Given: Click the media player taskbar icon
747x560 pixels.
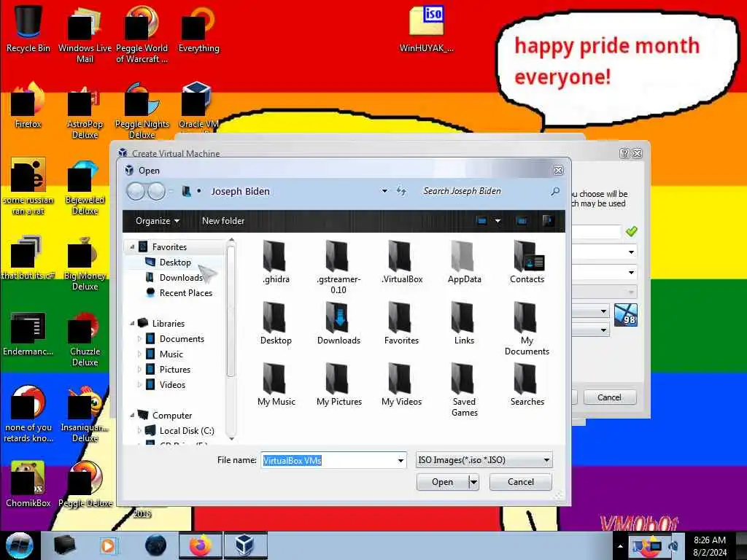Looking at the screenshot, I should [x=108, y=545].
